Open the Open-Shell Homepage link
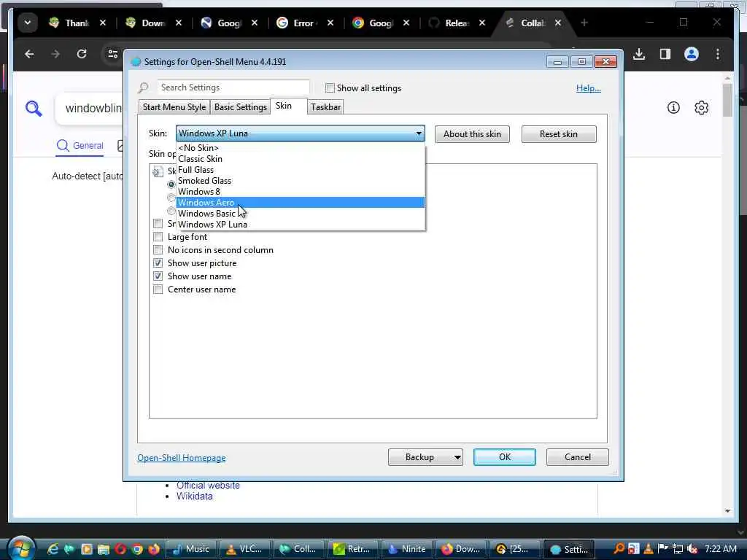Image resolution: width=747 pixels, height=560 pixels. click(182, 458)
